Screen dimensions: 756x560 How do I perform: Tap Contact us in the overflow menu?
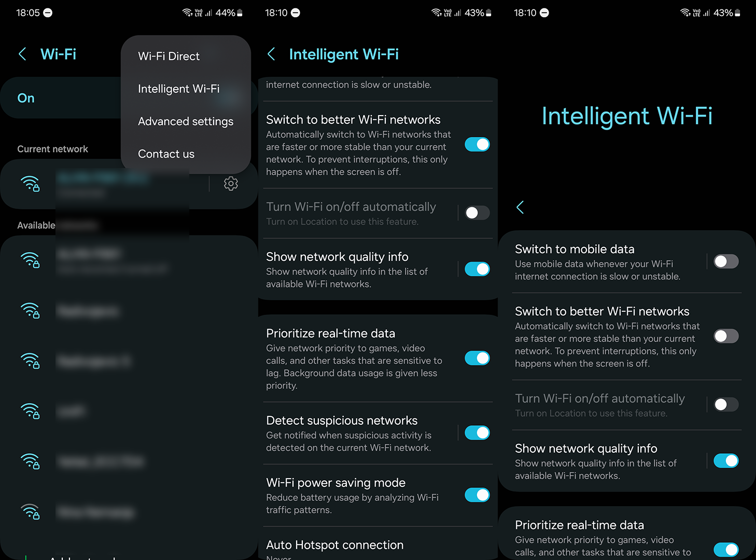pyautogui.click(x=166, y=154)
